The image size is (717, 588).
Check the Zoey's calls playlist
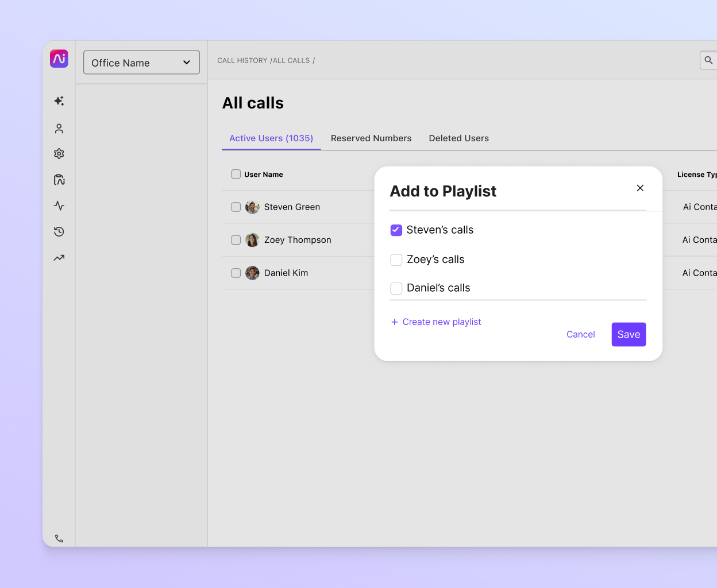click(396, 260)
